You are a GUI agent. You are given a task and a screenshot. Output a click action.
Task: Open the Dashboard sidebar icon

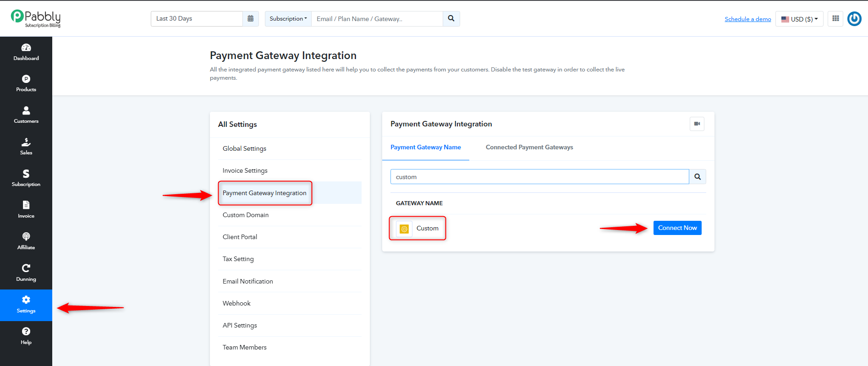pos(26,52)
